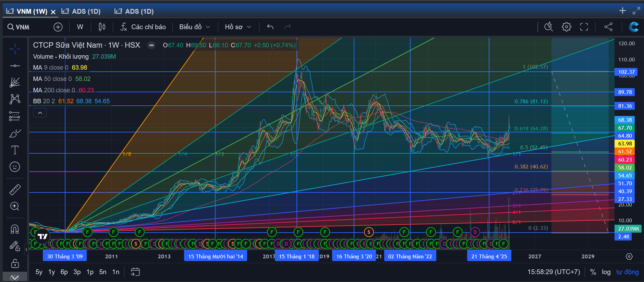Set chart range to 1y

click(x=51, y=272)
